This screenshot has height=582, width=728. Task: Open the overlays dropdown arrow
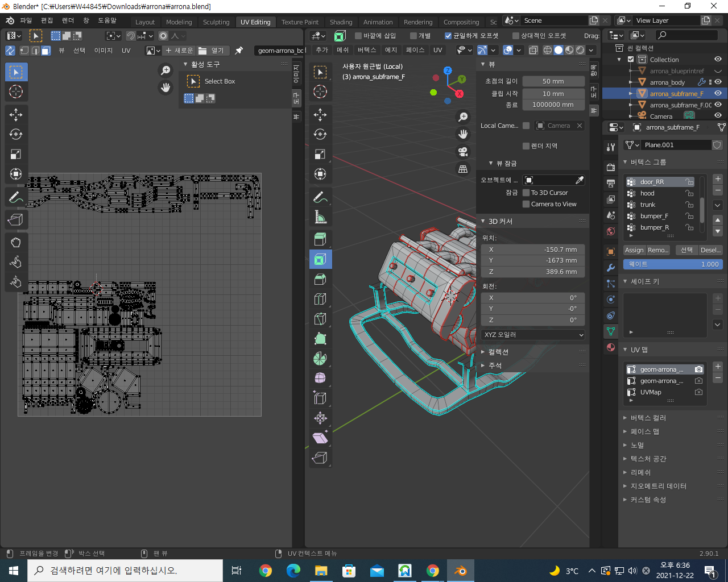519,50
